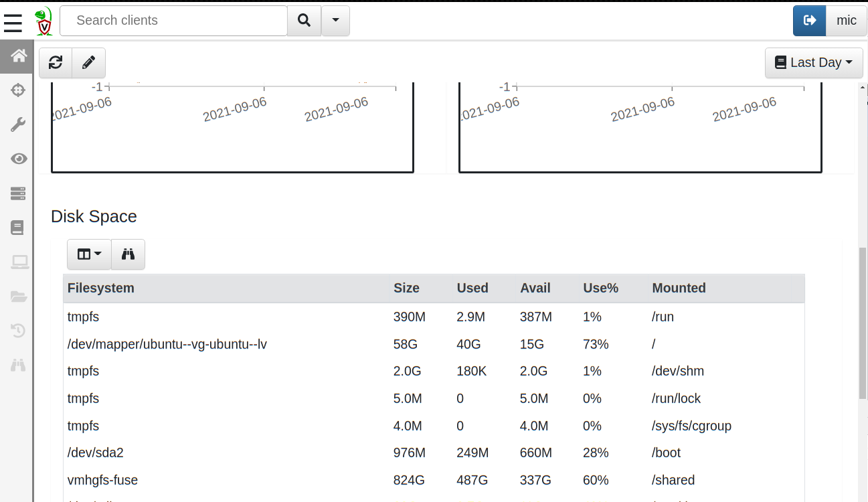The height and width of the screenshot is (502, 868).
Task: Click the binoculars button above the table
Action: point(128,254)
